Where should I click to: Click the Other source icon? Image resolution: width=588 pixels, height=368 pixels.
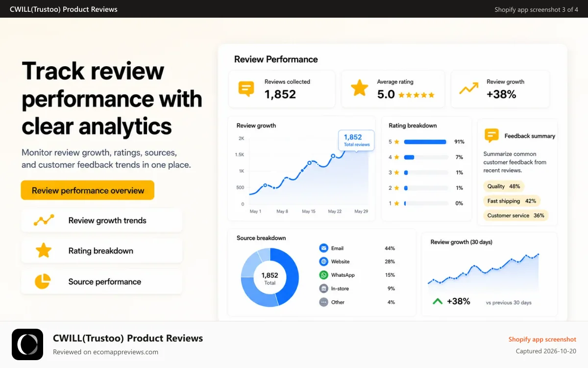(x=323, y=302)
